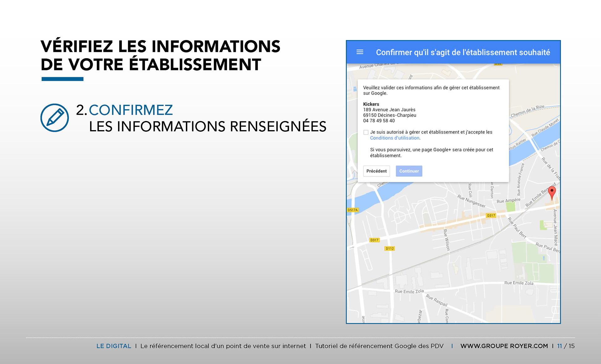Tick the authorization checkbox
Viewport: 601px width, 364px height.
coord(366,132)
